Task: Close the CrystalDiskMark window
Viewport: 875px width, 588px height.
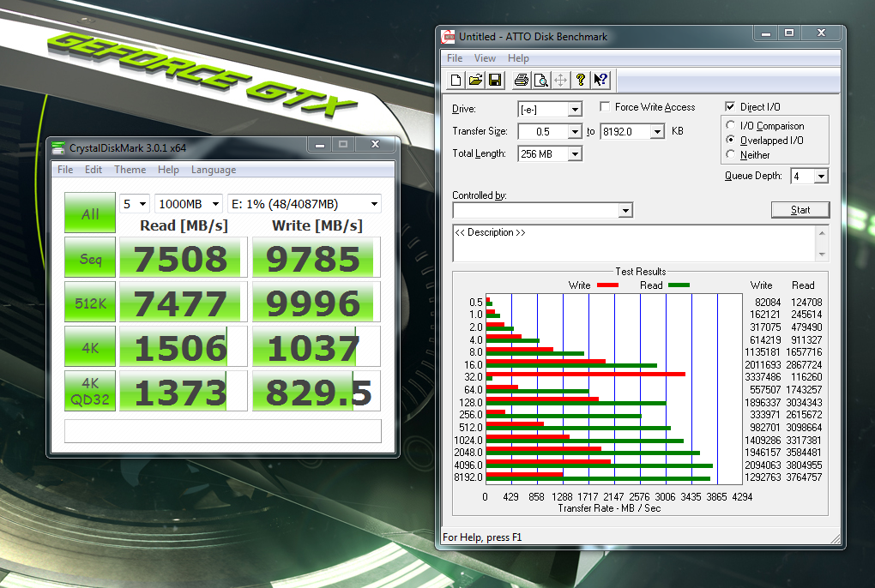Action: point(375,144)
